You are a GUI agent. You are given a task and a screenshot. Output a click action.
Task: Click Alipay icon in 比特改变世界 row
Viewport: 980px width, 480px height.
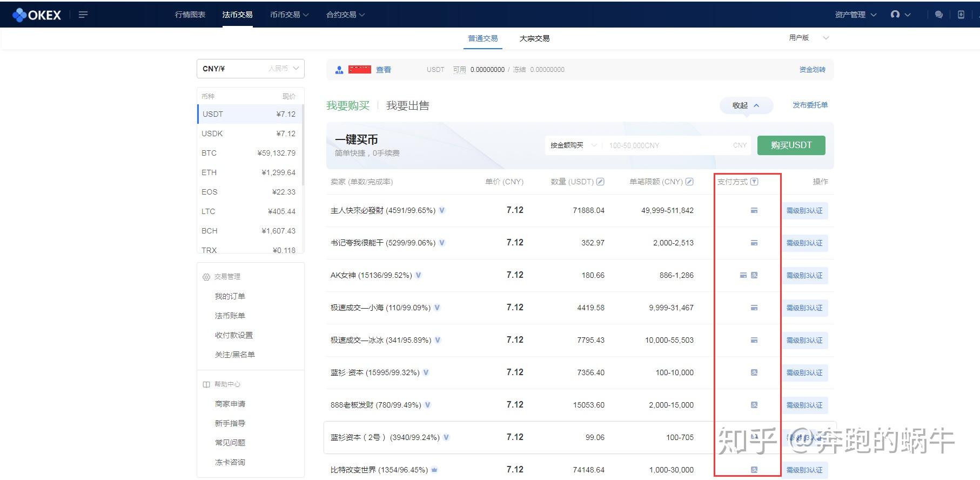[754, 470]
